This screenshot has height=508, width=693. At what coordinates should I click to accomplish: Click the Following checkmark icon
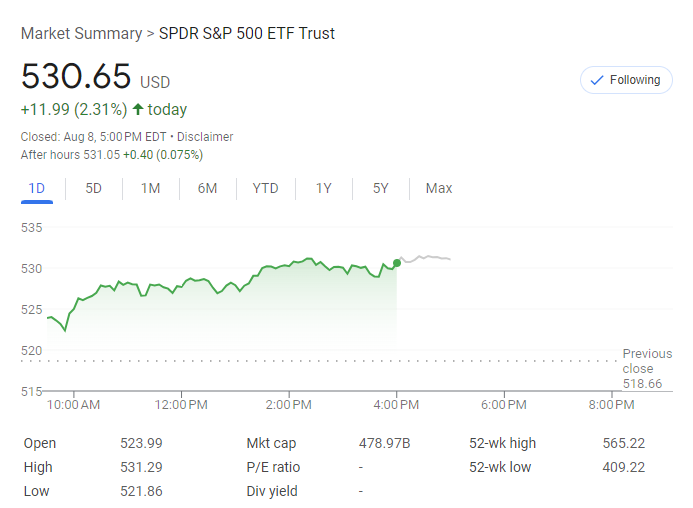[x=598, y=80]
